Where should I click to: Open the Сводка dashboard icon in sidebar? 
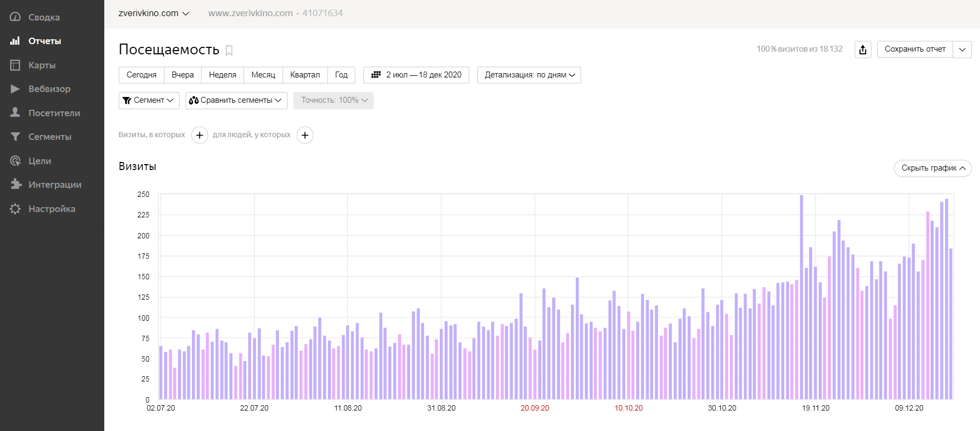coord(15,17)
